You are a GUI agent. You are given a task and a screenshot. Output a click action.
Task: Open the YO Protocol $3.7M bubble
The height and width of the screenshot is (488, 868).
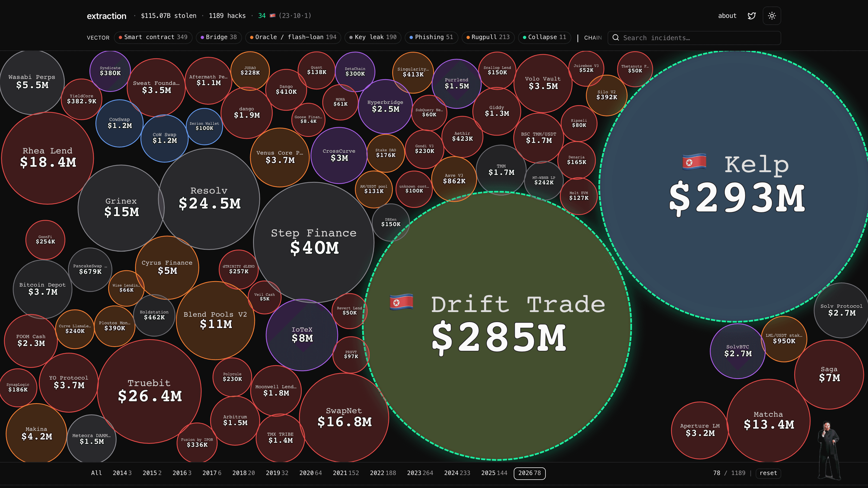click(69, 382)
